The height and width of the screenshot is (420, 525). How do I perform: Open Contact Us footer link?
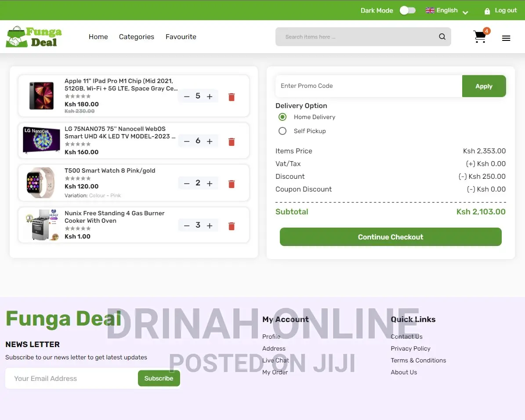pyautogui.click(x=406, y=337)
